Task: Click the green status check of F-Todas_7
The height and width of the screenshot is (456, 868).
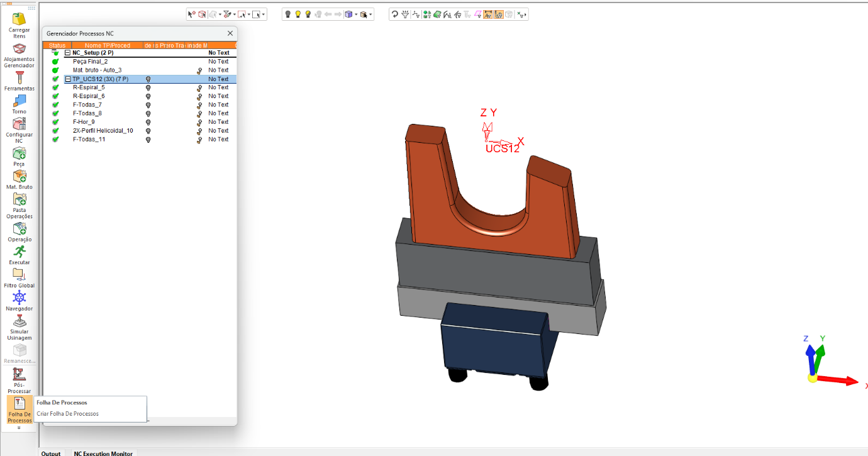Action: (55, 105)
